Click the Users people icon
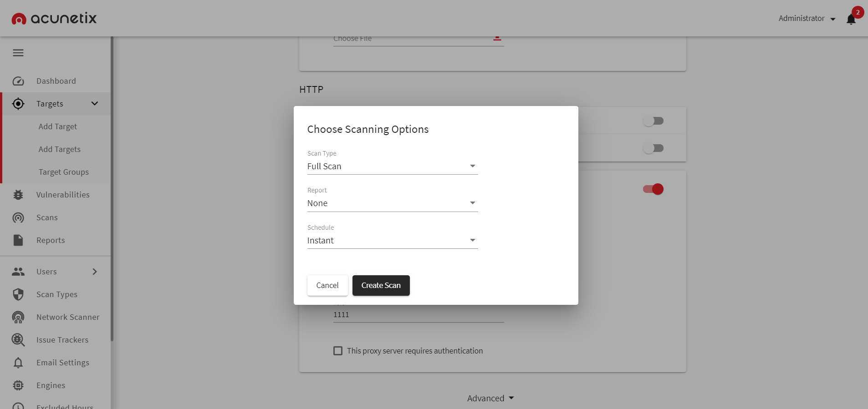 18,272
